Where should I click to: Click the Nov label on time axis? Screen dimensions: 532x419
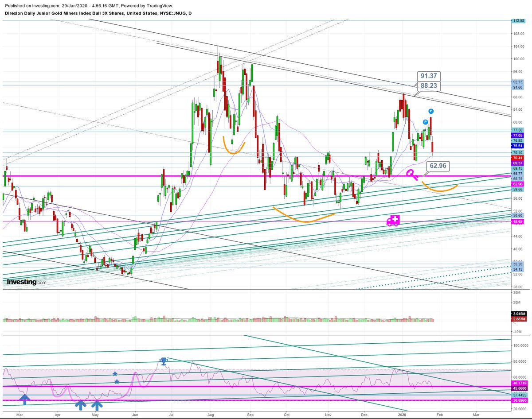328,416
